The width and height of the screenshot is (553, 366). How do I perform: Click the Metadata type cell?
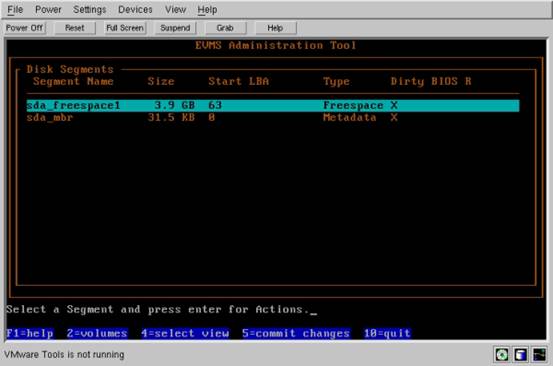click(x=350, y=117)
